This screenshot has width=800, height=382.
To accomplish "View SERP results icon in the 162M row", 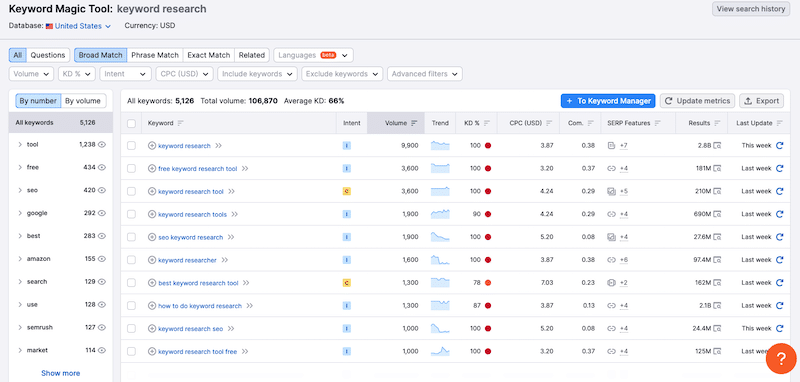I will click(x=717, y=283).
